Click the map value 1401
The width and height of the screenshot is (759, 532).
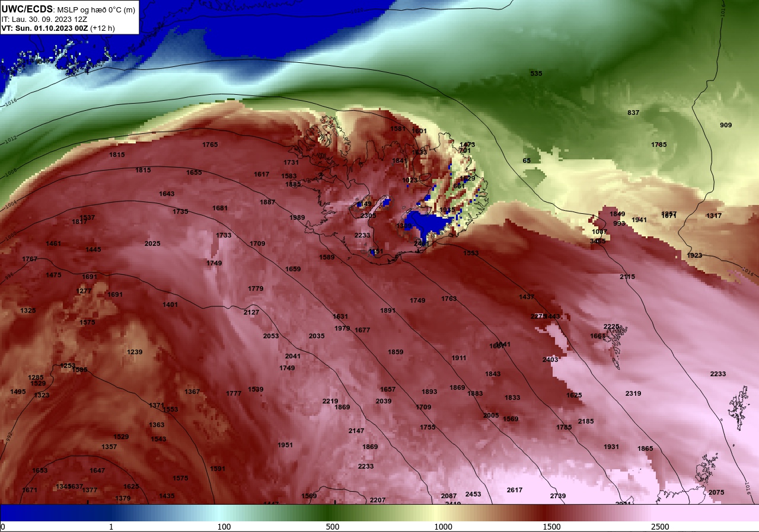170,305
